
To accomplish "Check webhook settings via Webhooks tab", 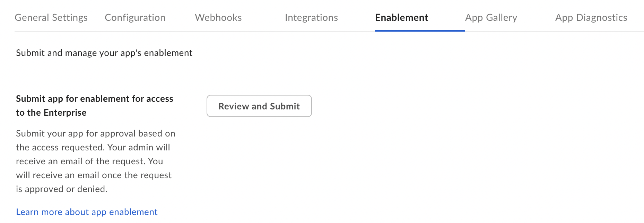I will click(x=218, y=17).
